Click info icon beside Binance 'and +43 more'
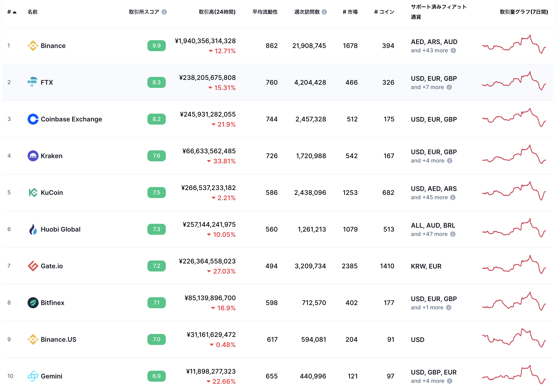Image resolution: width=558 pixels, height=392 pixels. [453, 50]
